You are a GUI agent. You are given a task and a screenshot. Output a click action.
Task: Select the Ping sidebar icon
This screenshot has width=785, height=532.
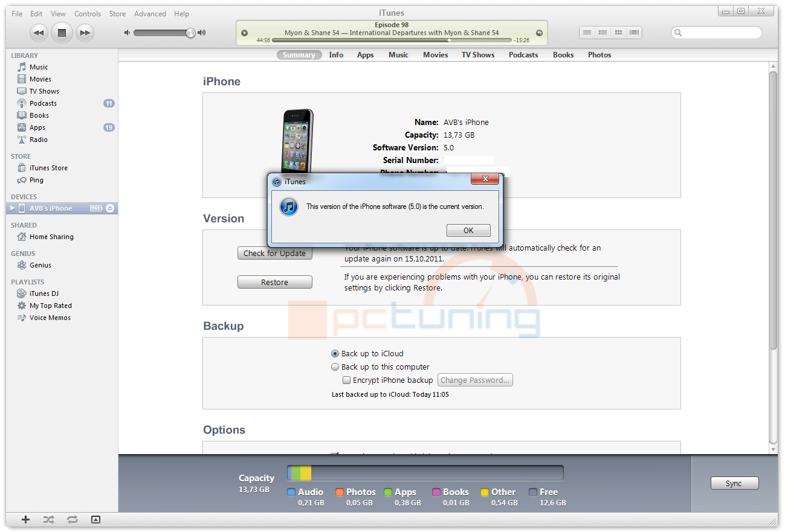(22, 180)
